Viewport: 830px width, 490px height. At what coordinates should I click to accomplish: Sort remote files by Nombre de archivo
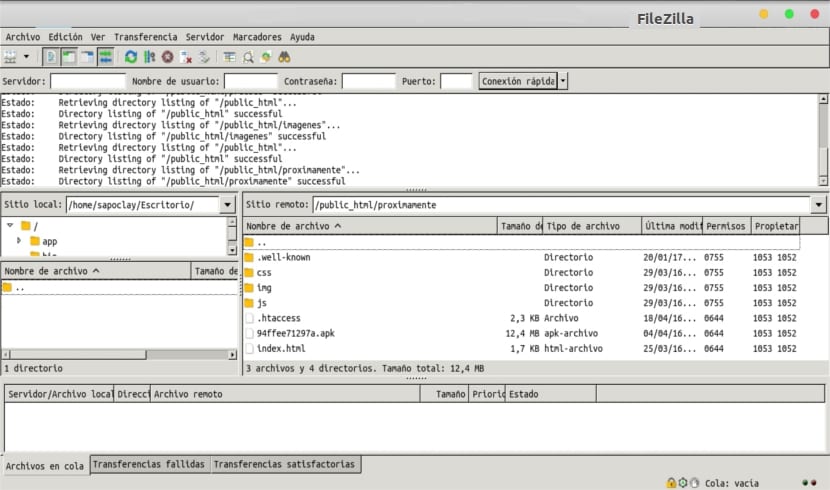(370, 226)
